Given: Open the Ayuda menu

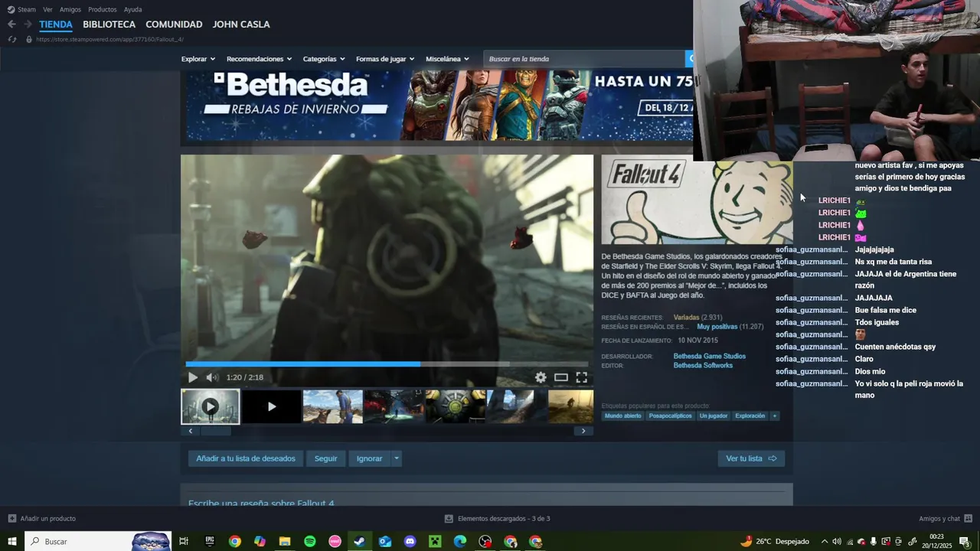Looking at the screenshot, I should 133,9.
